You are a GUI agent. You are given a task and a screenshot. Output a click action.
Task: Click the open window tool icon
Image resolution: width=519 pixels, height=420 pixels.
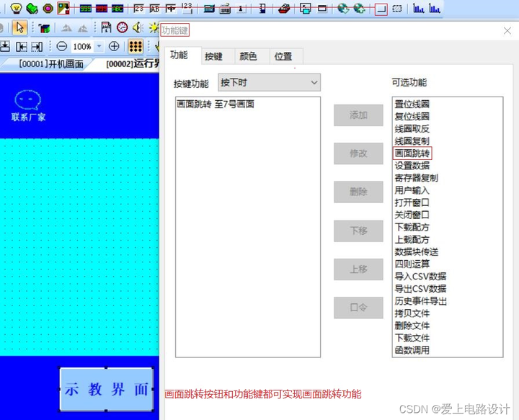[x=305, y=8]
